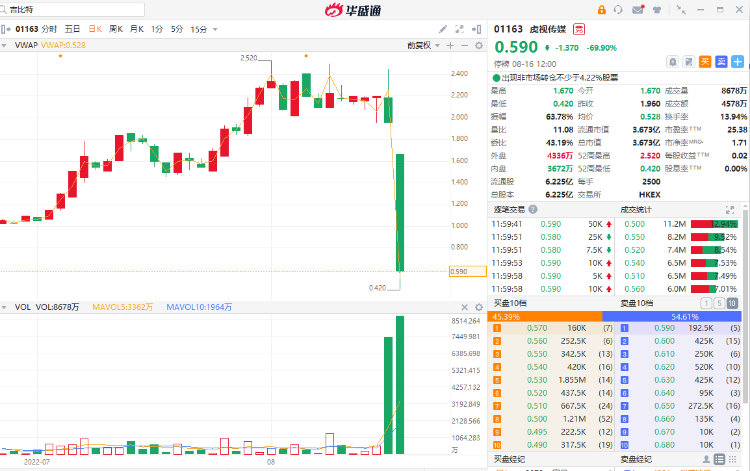Expand chart to fullscreen icon

(460, 29)
